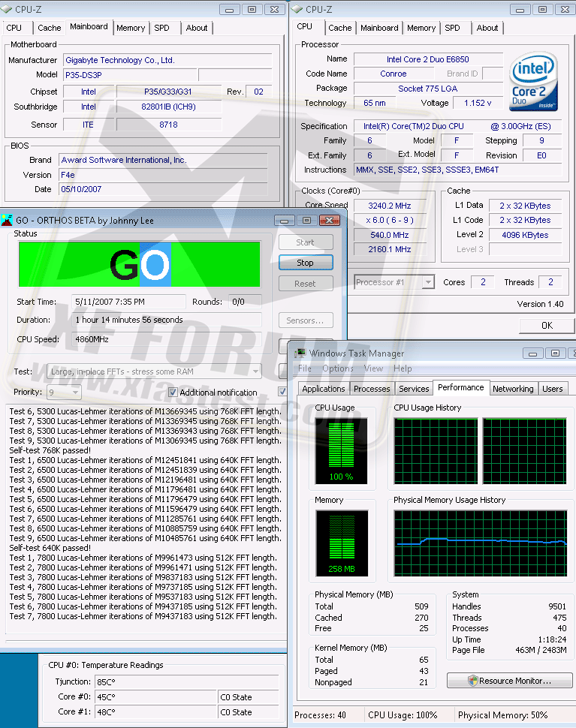Open SPD tab in left CPU-Z window
Image resolution: width=576 pixels, height=728 pixels.
(x=161, y=28)
